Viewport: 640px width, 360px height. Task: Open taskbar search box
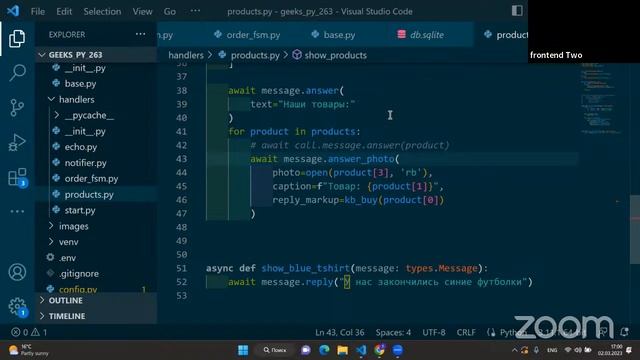tap(275, 350)
